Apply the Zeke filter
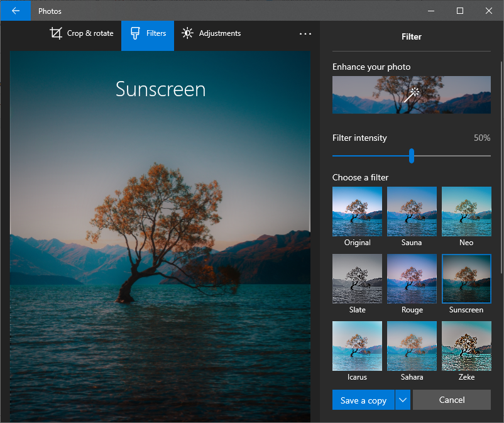 tap(466, 346)
